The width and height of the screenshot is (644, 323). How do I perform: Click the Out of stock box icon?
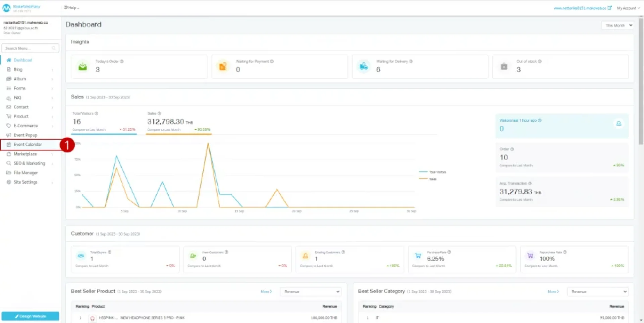[504, 66]
